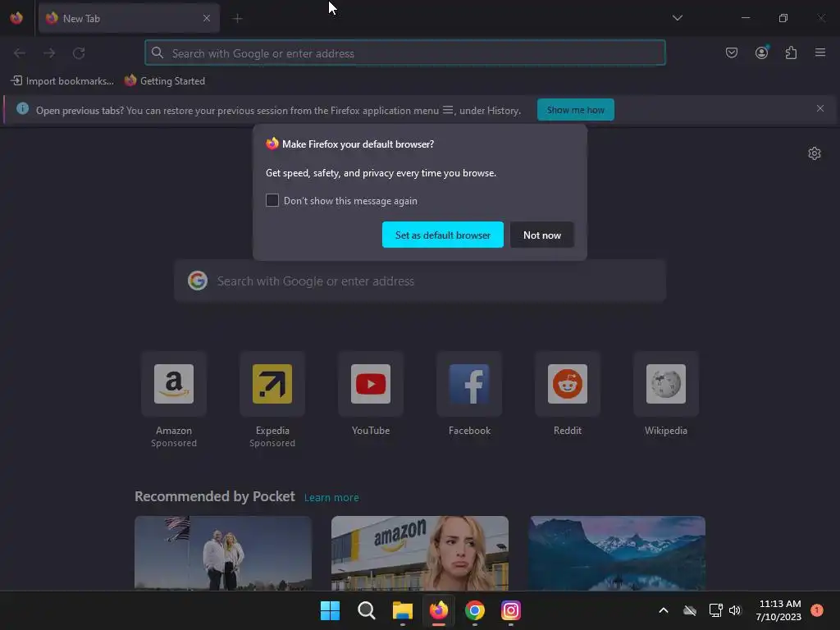Click the Google search box on the page
840x630 pixels.
[420, 281]
